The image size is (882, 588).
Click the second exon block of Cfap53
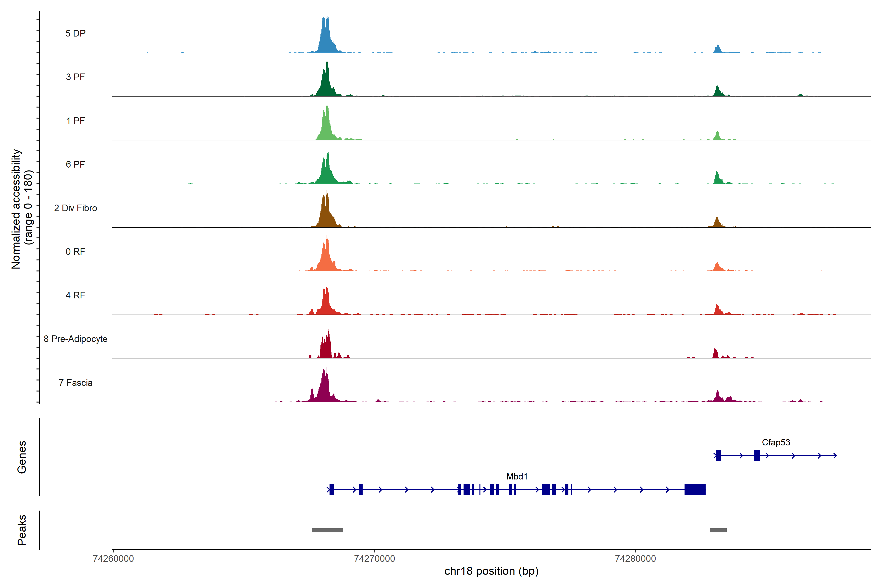tap(757, 456)
